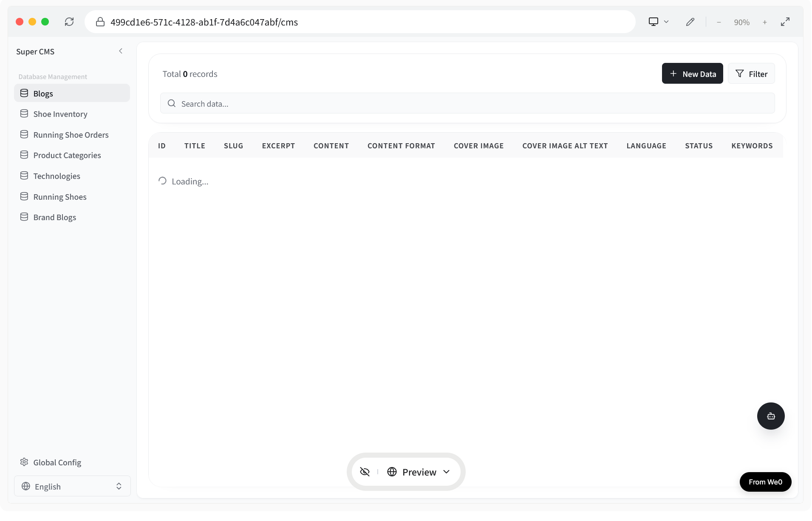
Task: Sort by the ID column header
Action: pos(162,146)
